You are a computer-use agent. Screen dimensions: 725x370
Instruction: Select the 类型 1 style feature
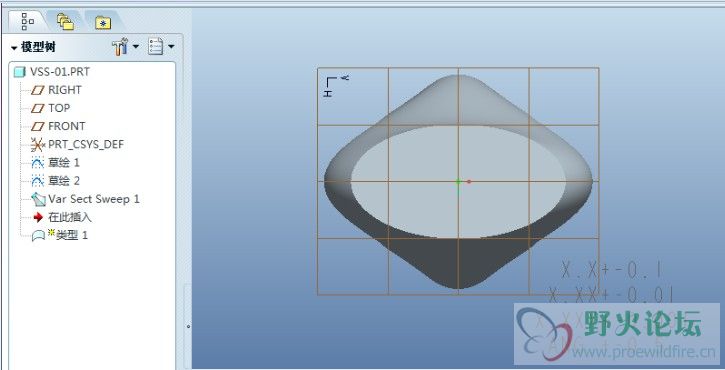pos(59,235)
